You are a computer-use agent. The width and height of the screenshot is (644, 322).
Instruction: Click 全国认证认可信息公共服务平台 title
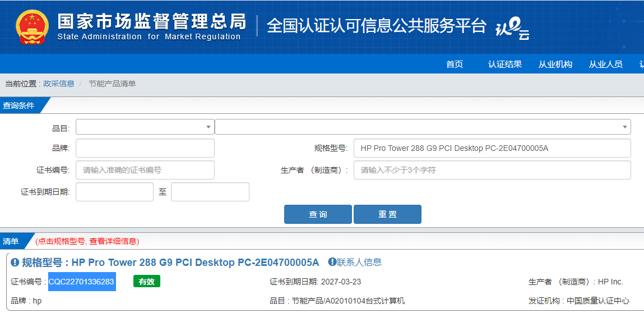point(377,26)
